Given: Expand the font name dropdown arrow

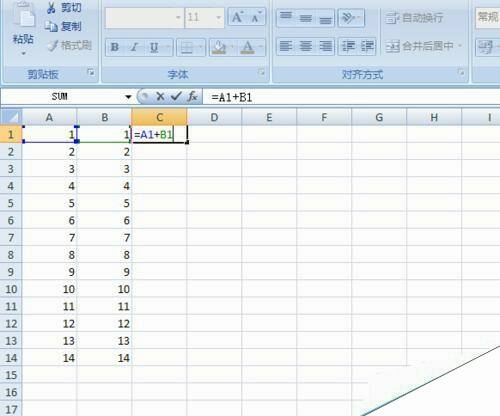Looking at the screenshot, I should point(178,18).
